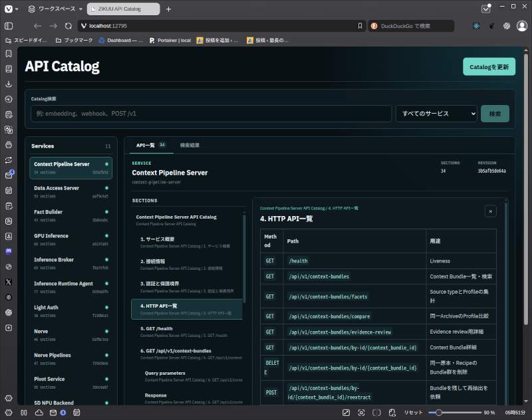Open the capture page camera icon
The width and height of the screenshot is (532, 420).
361,413
